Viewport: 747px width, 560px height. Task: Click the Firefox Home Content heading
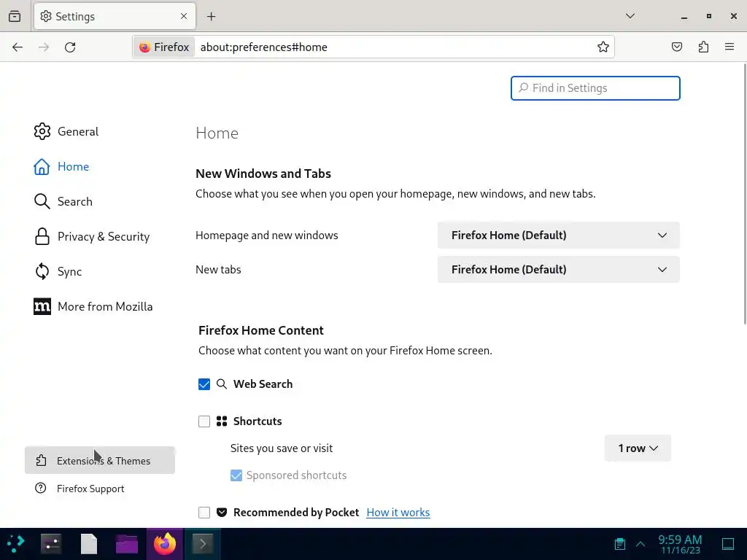[x=261, y=330]
